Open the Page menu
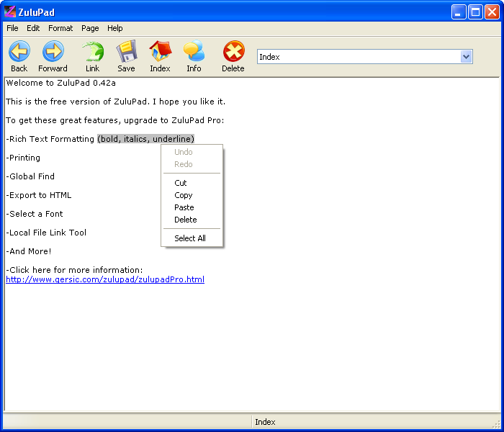 tap(90, 28)
